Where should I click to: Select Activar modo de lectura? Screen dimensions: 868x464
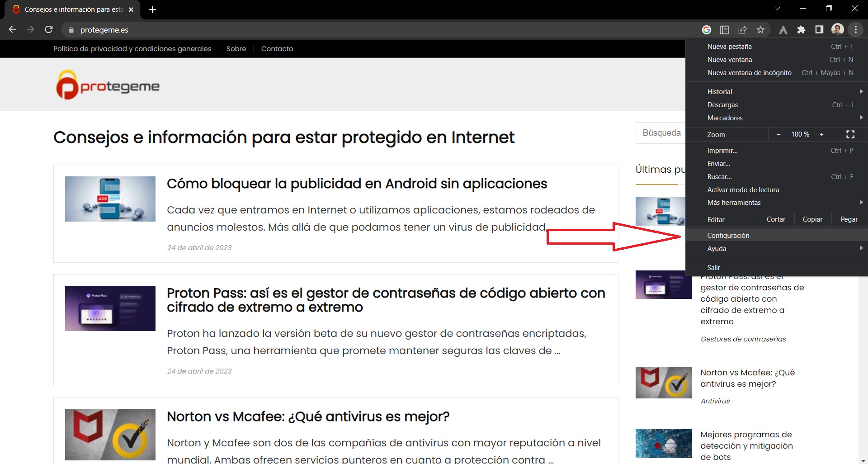pos(777,190)
